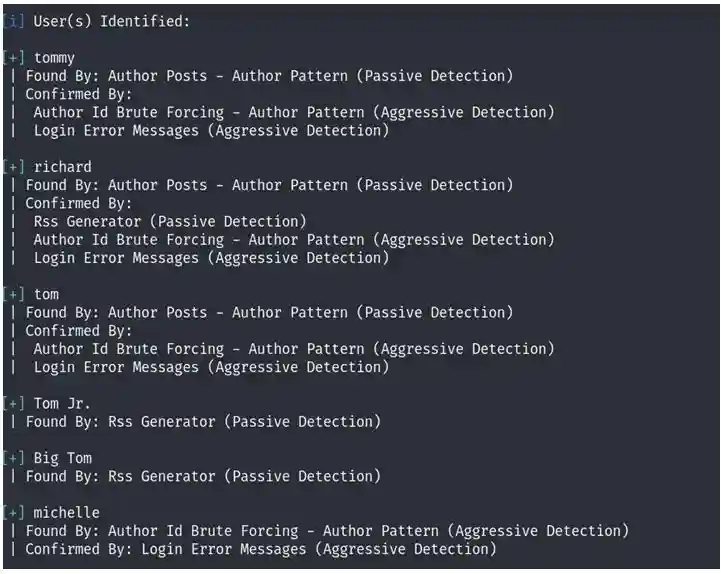The width and height of the screenshot is (721, 574).
Task: Click the "Found By: Author Posts" line under richard
Action: click(x=269, y=185)
